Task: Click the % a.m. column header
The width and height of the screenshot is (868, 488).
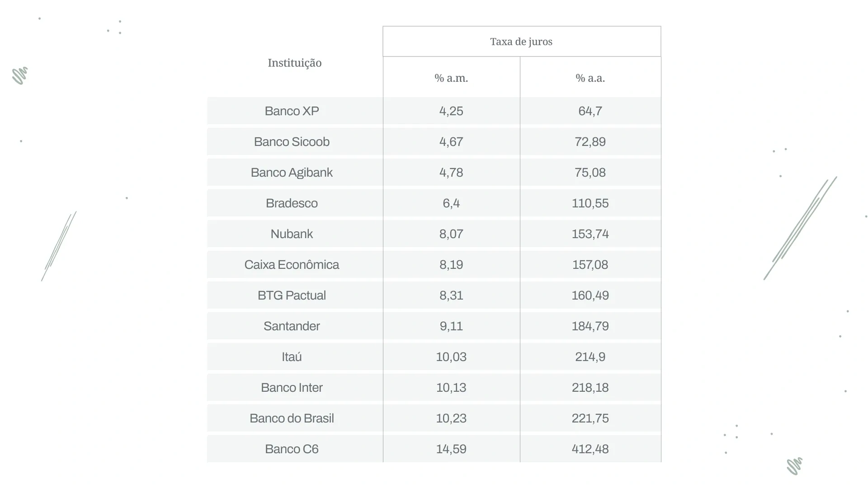Action: 451,78
